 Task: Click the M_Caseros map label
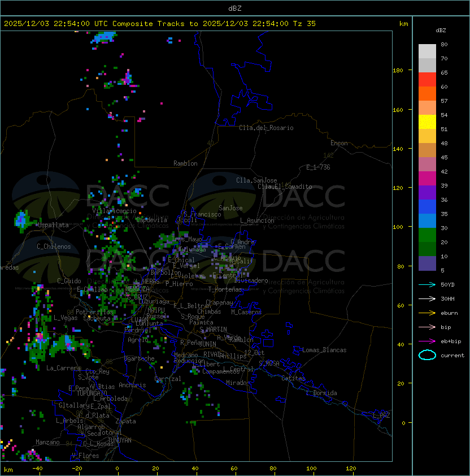click(246, 311)
